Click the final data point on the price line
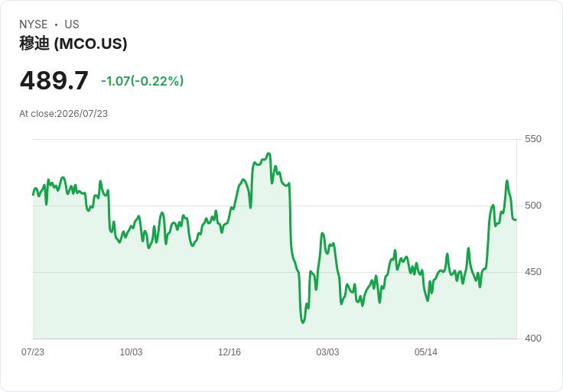The image size is (563, 392). pos(516,220)
